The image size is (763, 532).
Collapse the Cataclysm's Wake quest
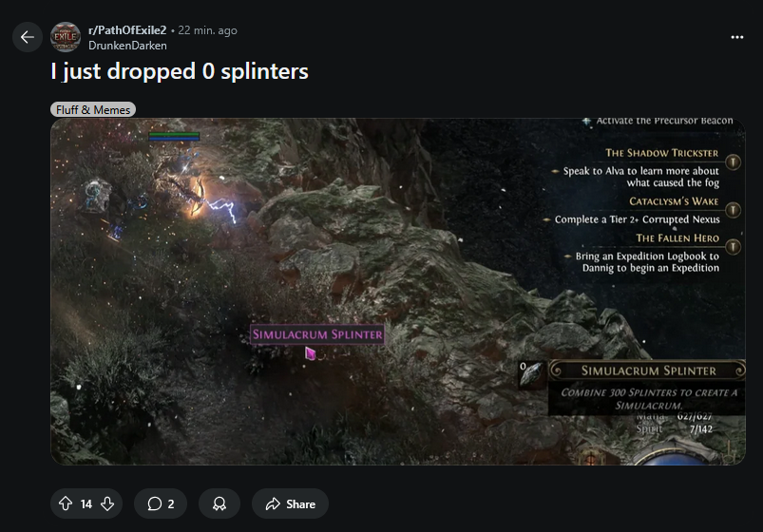click(733, 210)
